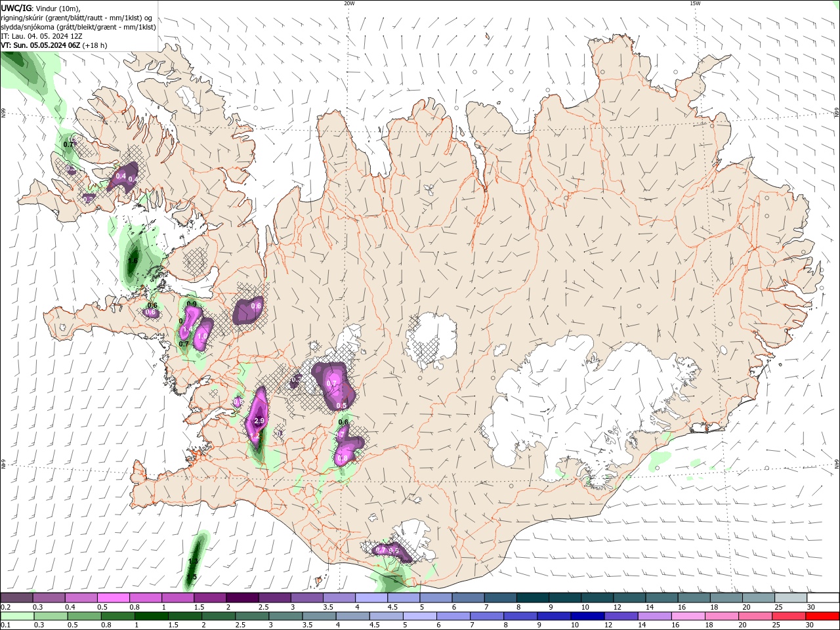This screenshot has width=840, height=630.
Task: Click the valid time 'VT: Sun. 05.05.2024 06Z' line
Action: 54,45
